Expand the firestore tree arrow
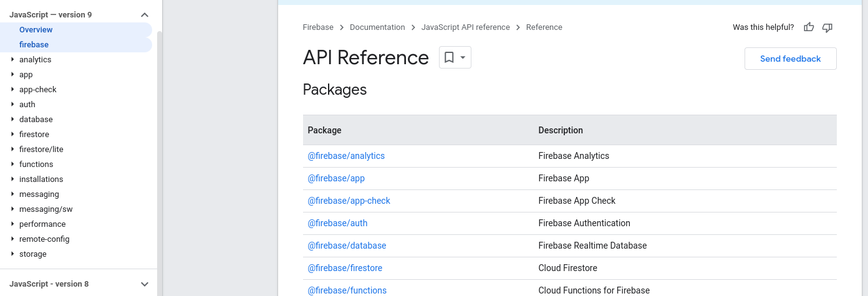The image size is (868, 296). [12, 135]
